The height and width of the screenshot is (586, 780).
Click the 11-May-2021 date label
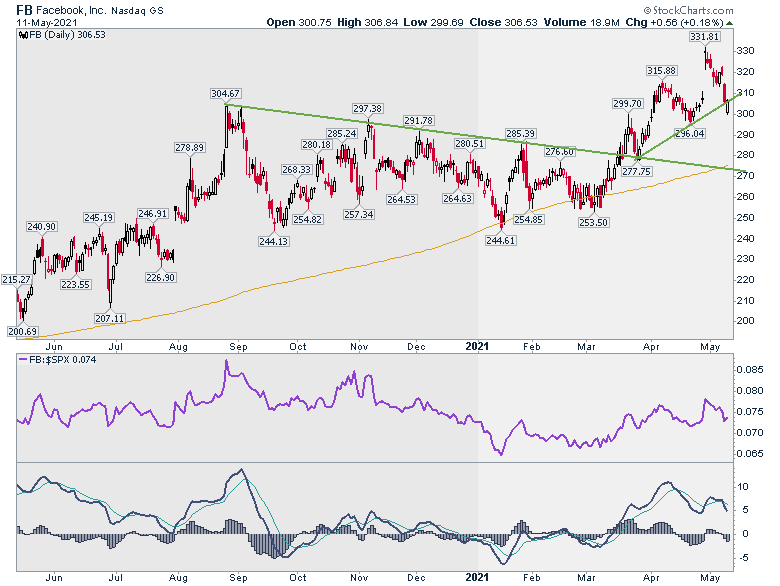(47, 23)
